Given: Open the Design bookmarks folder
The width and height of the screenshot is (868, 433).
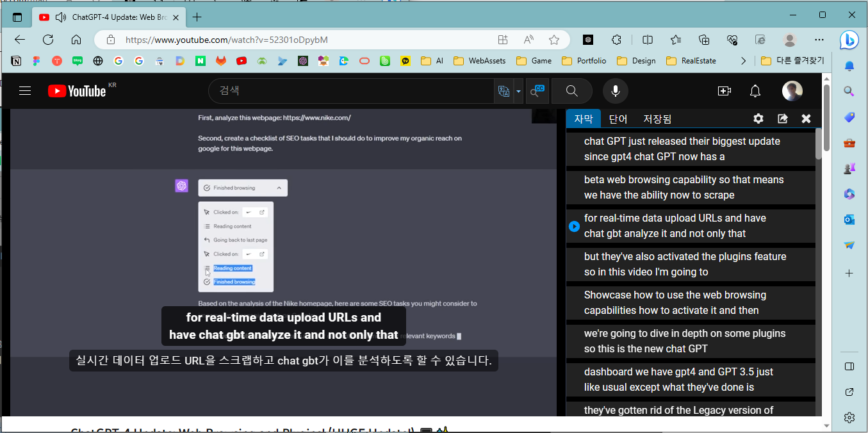Looking at the screenshot, I should [636, 61].
